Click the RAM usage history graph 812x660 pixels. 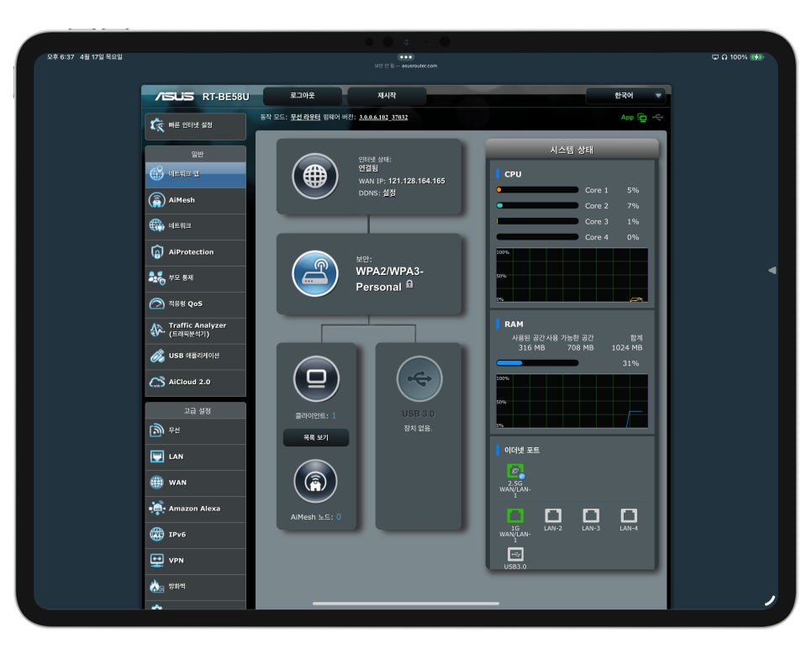click(x=572, y=401)
